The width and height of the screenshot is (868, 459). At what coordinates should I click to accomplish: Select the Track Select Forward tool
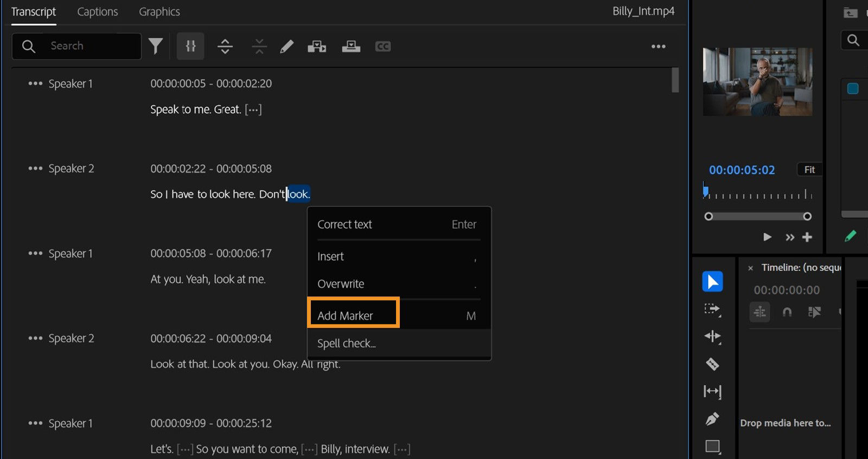pos(712,309)
